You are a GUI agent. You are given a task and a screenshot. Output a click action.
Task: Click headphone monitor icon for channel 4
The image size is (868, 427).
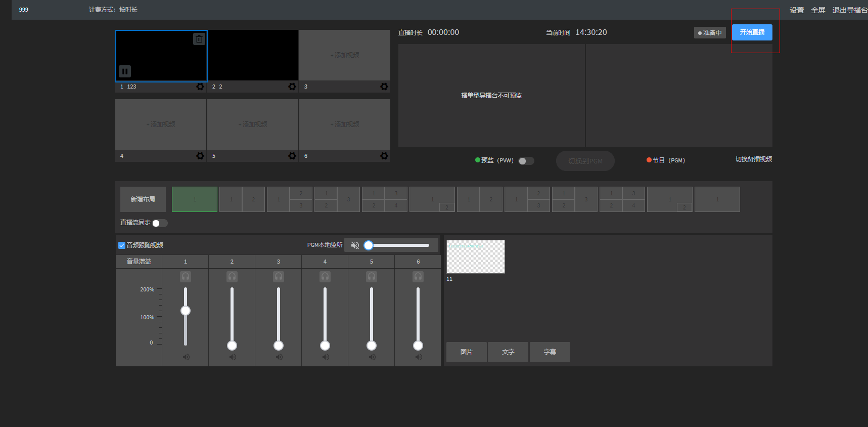click(x=325, y=277)
